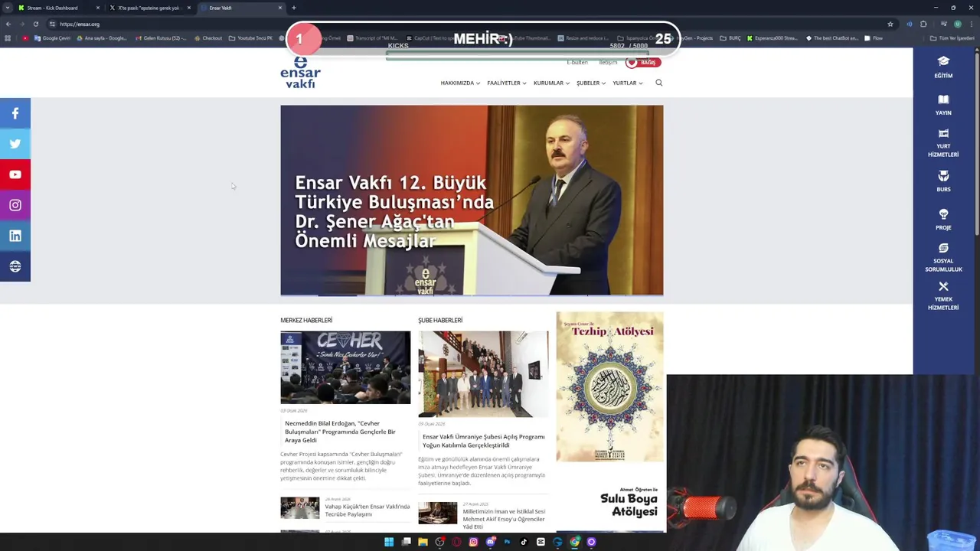Screen dimensions: 980x551
Task: Open Eğitim in the right blue panel
Action: click(x=943, y=67)
